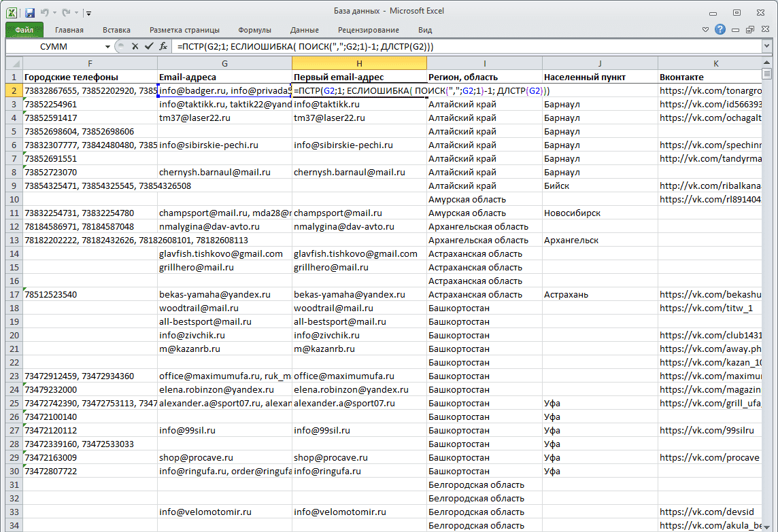778x532 pixels.
Task: Select header cell Населенный пункт
Action: pos(600,77)
